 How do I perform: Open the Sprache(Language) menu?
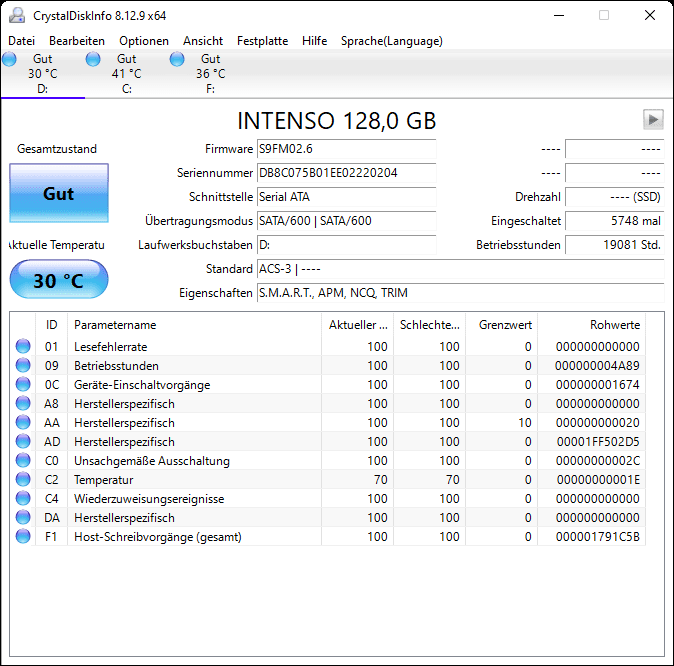[x=392, y=41]
